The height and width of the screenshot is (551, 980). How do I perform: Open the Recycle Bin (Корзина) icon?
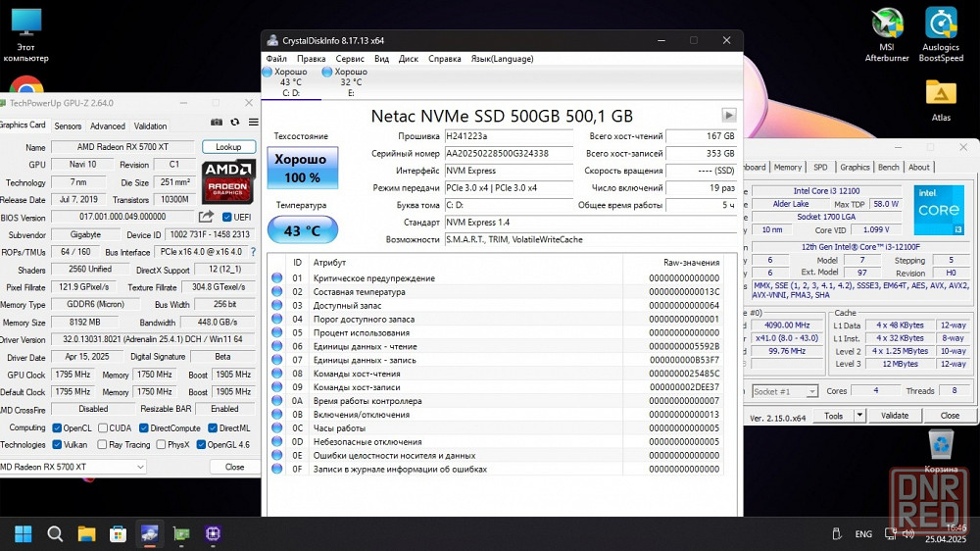click(x=941, y=450)
